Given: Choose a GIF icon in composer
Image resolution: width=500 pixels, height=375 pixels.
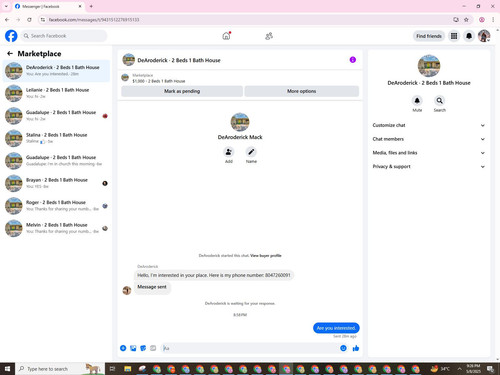Looking at the screenshot, I should point(153,348).
